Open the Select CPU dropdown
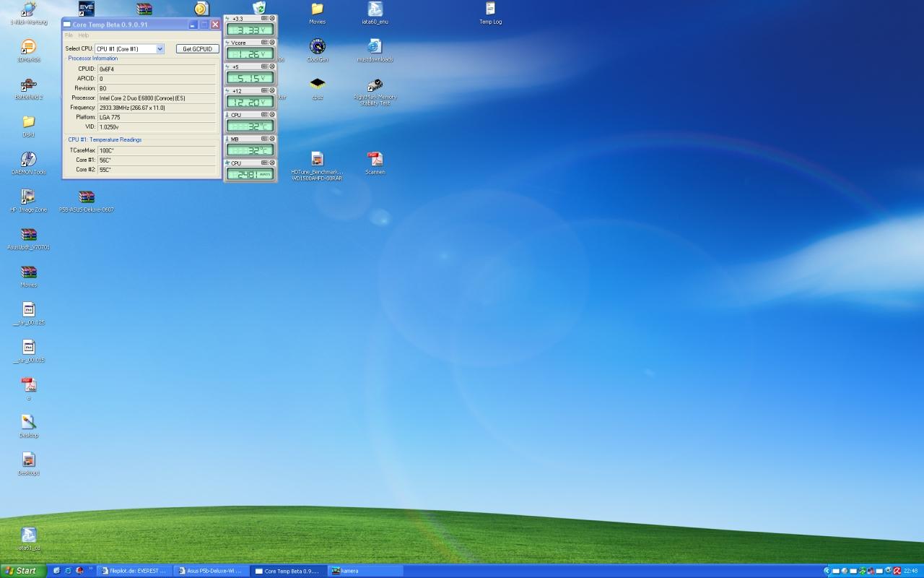This screenshot has width=924, height=578. pos(130,49)
